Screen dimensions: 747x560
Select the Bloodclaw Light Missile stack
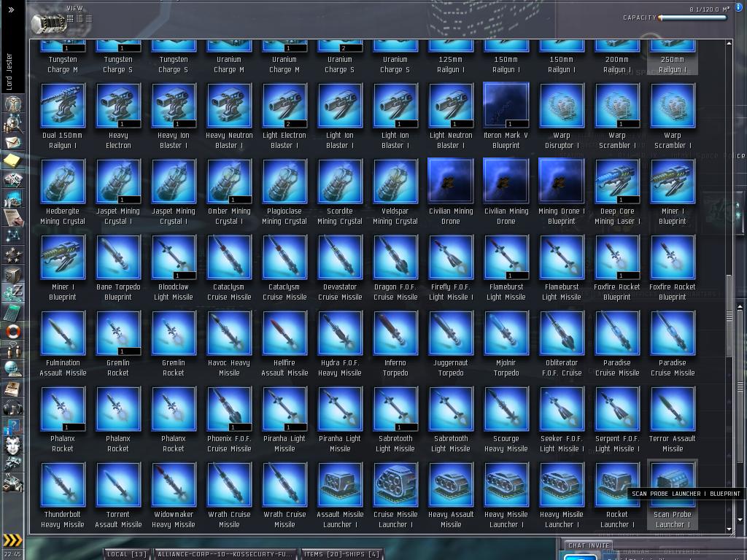(174, 268)
